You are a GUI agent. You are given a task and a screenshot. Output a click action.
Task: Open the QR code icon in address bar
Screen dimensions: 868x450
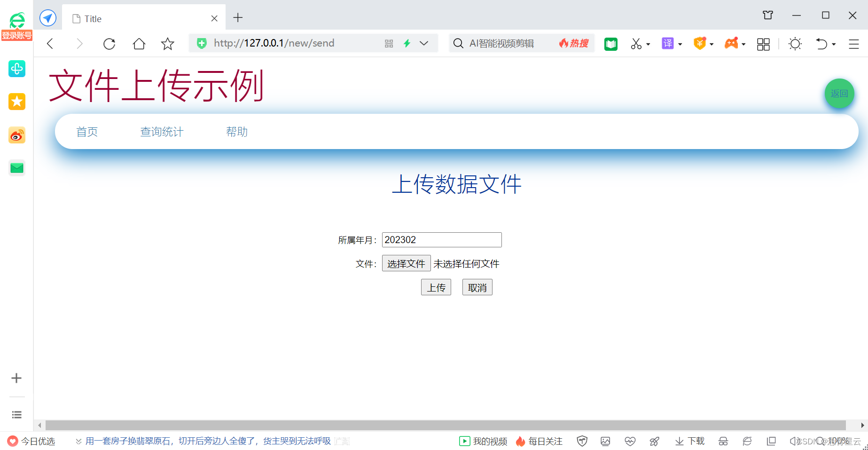click(389, 43)
